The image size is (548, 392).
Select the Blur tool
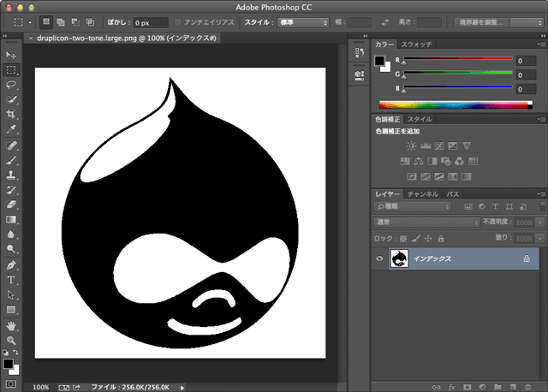(x=11, y=234)
